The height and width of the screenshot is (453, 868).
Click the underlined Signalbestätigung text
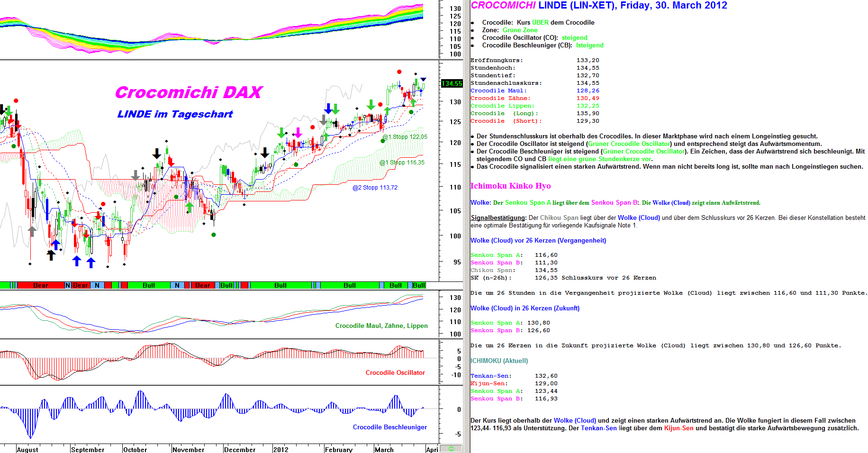498,218
